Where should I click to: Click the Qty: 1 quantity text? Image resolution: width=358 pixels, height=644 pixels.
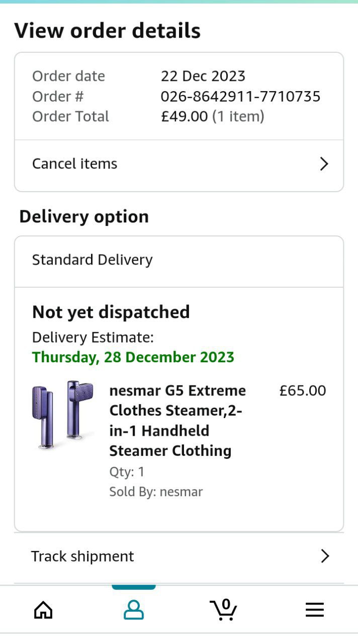coord(127,471)
